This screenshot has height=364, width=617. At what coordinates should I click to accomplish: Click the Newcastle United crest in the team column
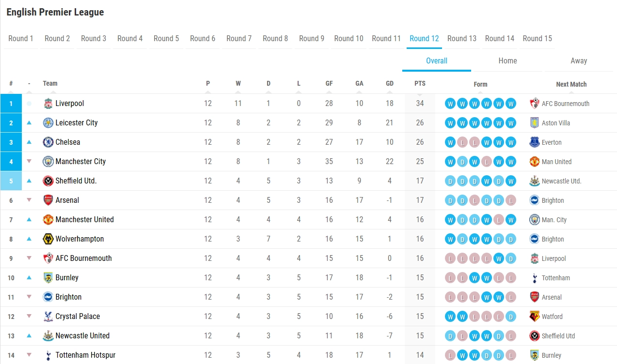(48, 335)
